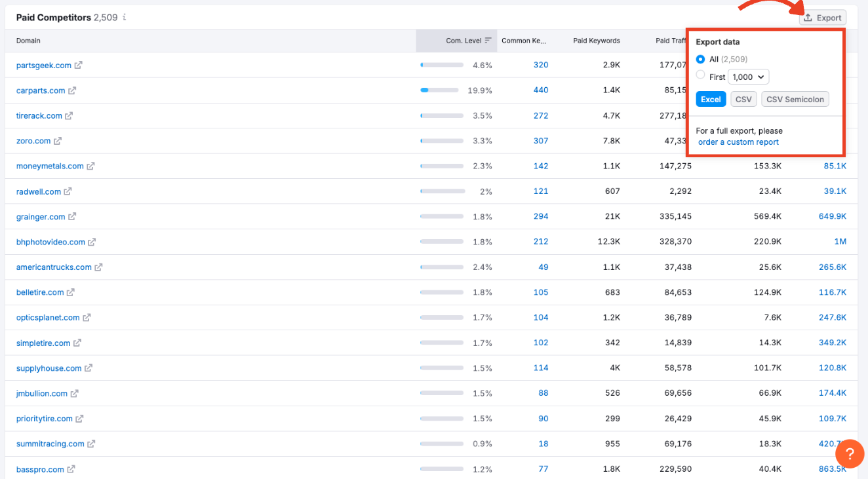Click the Export button
The width and height of the screenshot is (868, 479).
coord(823,18)
